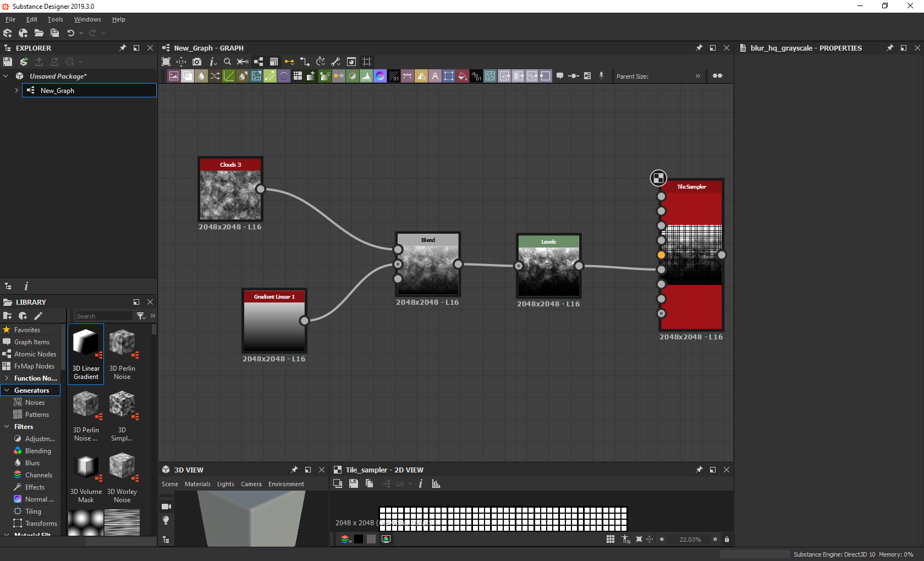Show 2D view image info icon
The width and height of the screenshot is (924, 561).
pos(421,483)
